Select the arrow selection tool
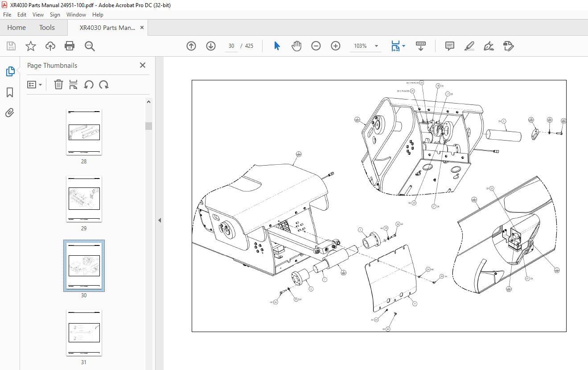Viewport: 588px width, 370px height. 277,46
